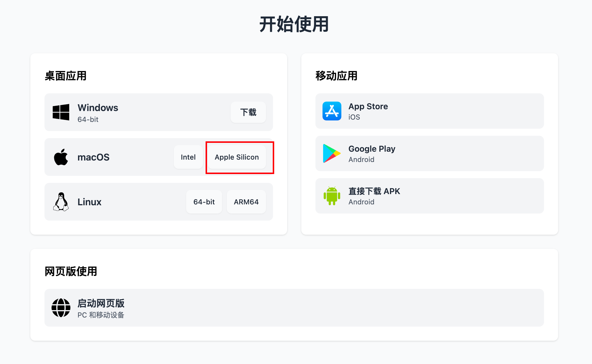Download the Windows 64-bit version
The height and width of the screenshot is (364, 592).
pyautogui.click(x=248, y=112)
